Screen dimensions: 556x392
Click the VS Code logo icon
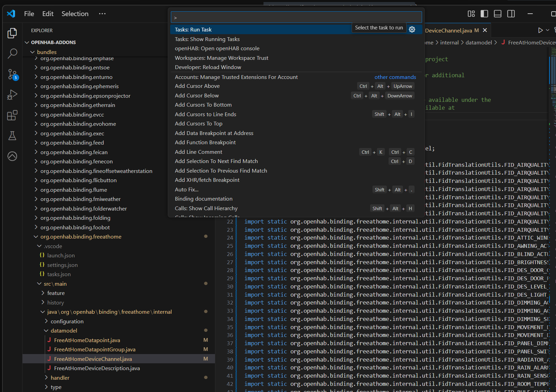pyautogui.click(x=11, y=14)
